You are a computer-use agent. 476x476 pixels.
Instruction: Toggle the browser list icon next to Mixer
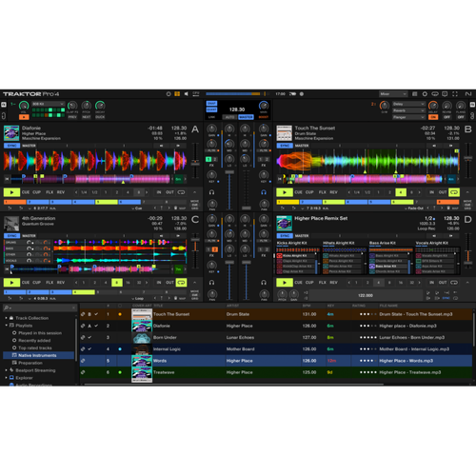click(414, 94)
